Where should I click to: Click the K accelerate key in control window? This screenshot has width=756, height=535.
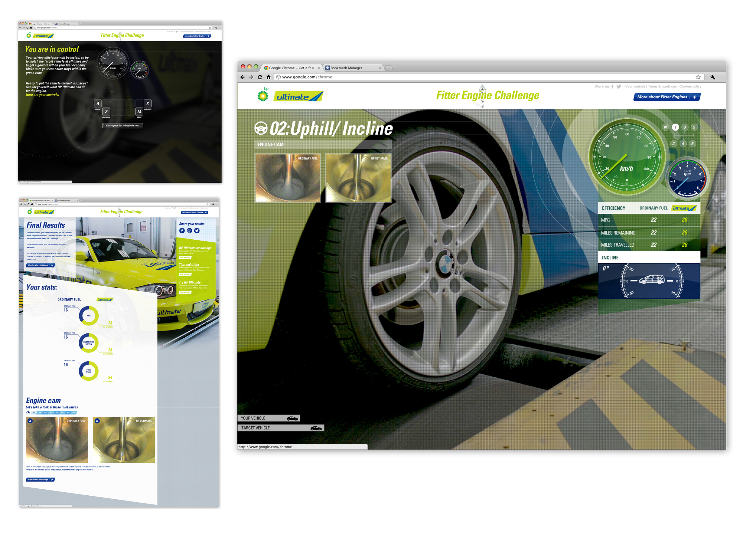point(148,103)
